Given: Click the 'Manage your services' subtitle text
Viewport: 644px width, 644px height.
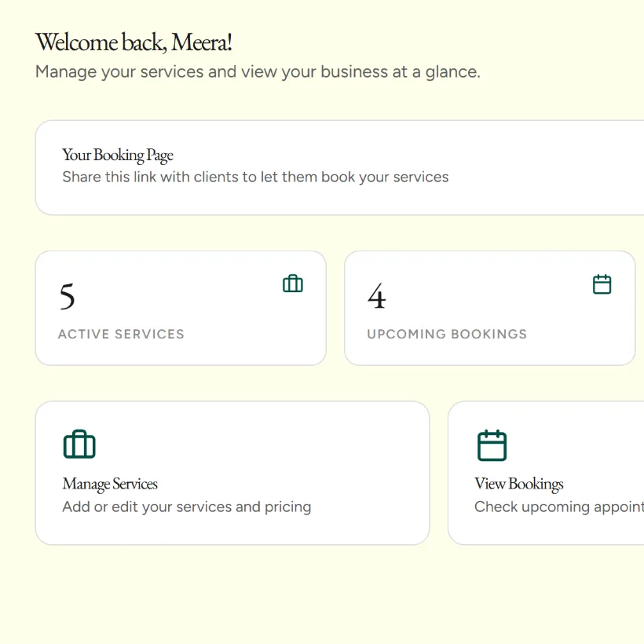Looking at the screenshot, I should (x=258, y=72).
